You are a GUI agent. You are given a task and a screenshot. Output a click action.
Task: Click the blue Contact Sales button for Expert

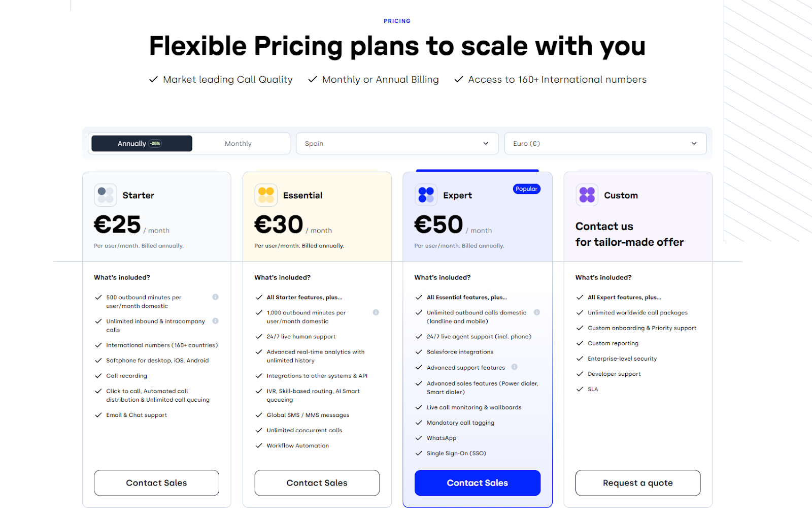pos(477,483)
